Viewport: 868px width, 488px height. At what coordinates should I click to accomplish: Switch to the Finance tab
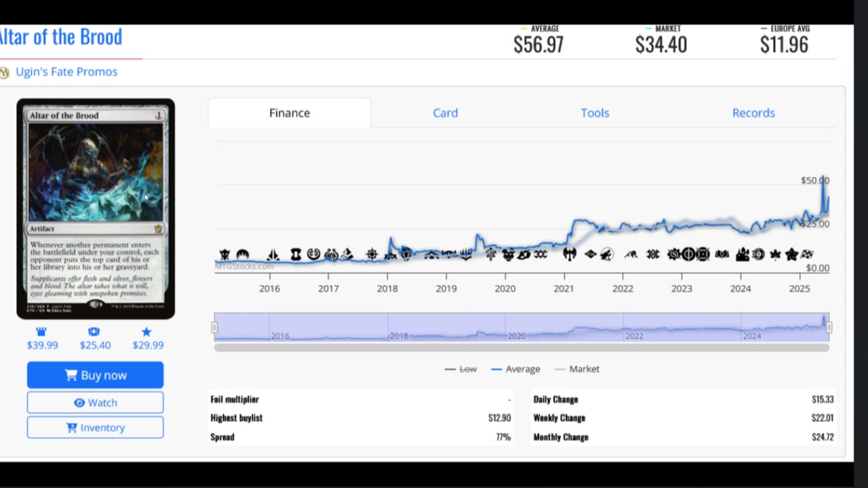[x=290, y=113]
